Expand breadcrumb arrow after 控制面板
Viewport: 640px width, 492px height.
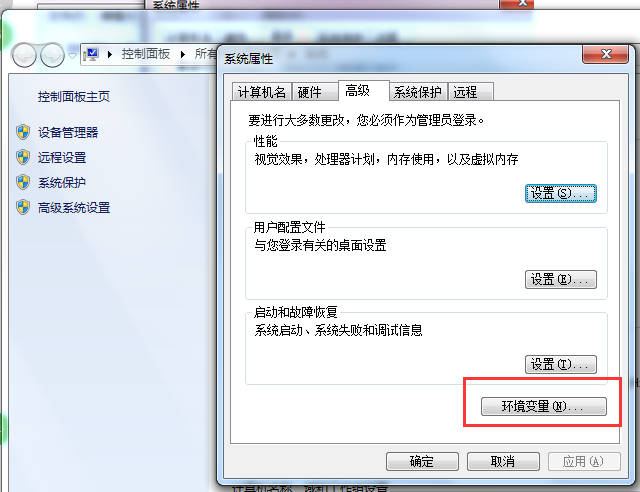coord(183,54)
